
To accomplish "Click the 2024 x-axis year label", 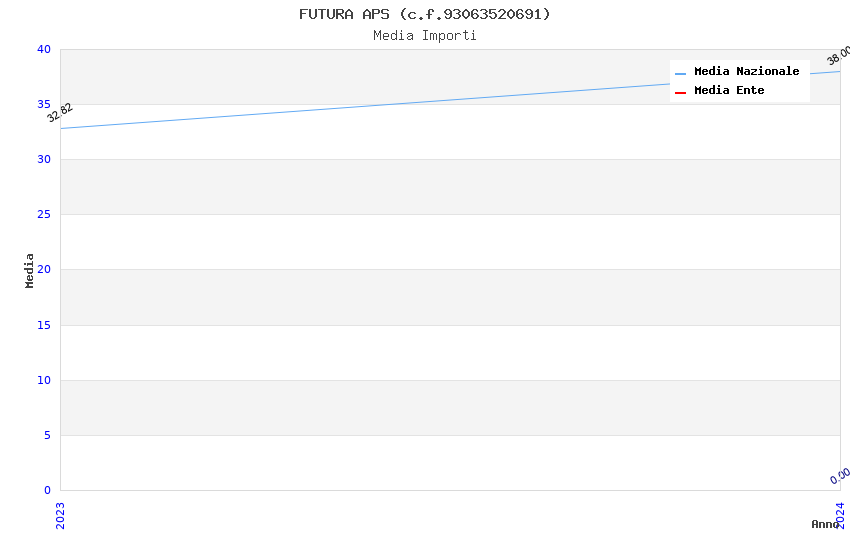I will (x=840, y=514).
